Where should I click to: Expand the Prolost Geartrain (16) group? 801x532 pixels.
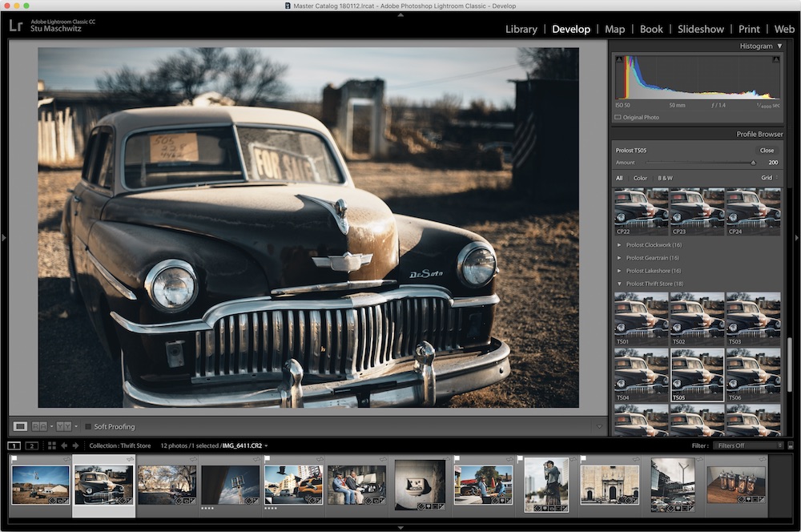[619, 257]
